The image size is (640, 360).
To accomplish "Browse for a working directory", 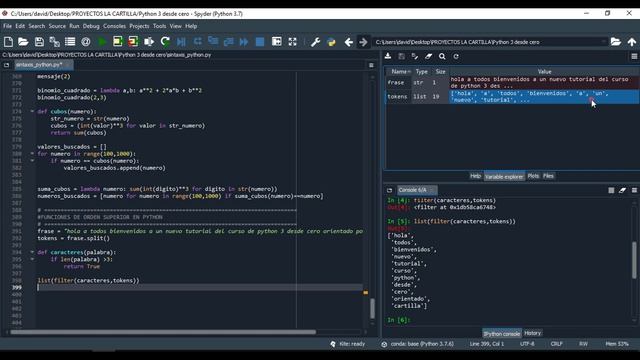I will [616, 42].
